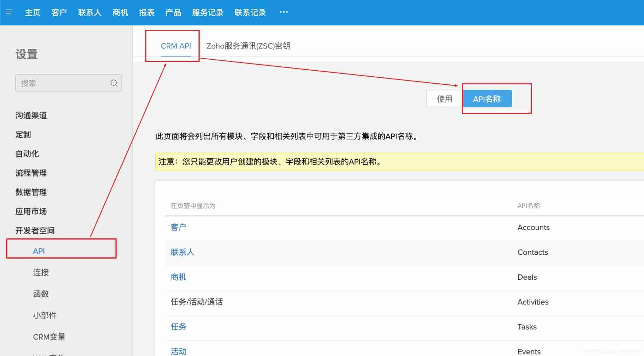The height and width of the screenshot is (356, 644).
Task: Select API under 开发者空间
Action: (x=39, y=251)
